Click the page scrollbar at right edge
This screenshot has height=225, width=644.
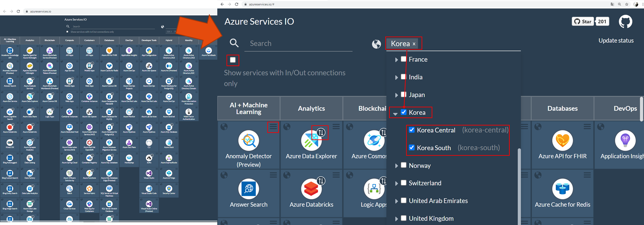642,109
